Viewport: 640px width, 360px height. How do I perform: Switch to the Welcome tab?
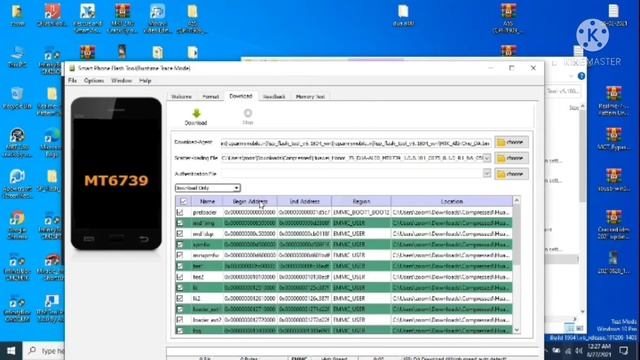(181, 97)
